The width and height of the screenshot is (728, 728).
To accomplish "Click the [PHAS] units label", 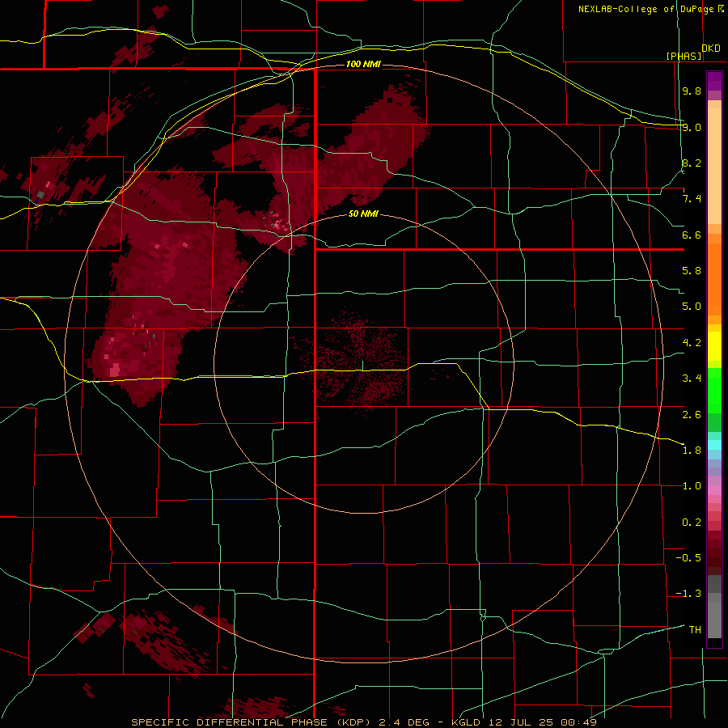I will click(x=684, y=57).
